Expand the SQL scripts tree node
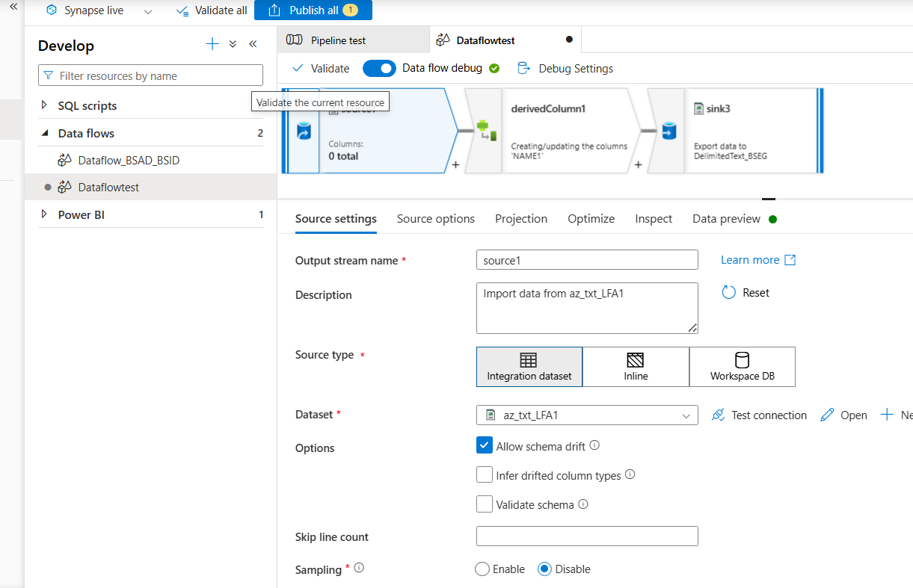913x588 pixels. coord(44,105)
